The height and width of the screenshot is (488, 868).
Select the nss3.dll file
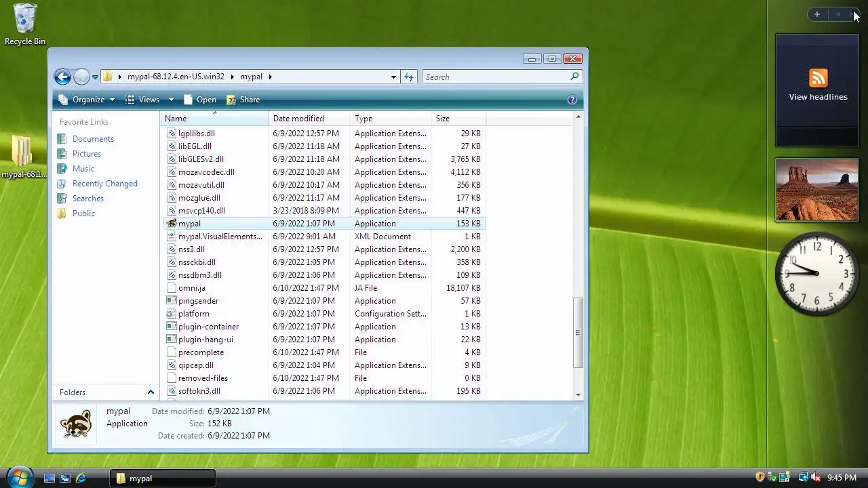(191, 249)
